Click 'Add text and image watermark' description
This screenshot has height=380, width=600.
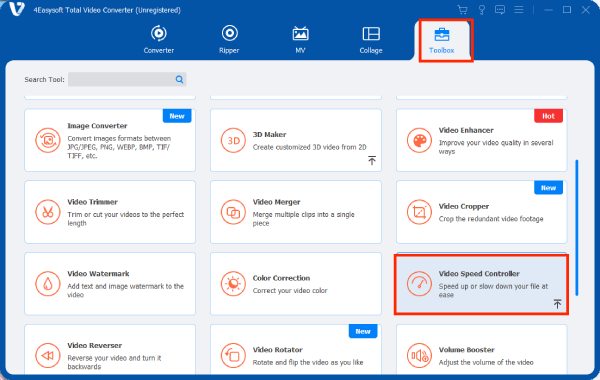pos(126,290)
